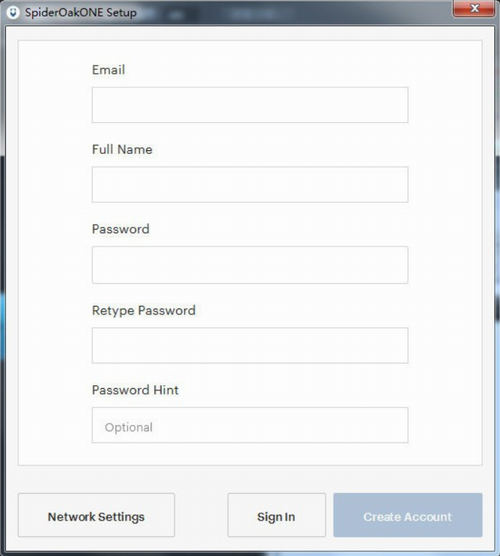Open Network Settings
This screenshot has width=500, height=556.
(96, 515)
